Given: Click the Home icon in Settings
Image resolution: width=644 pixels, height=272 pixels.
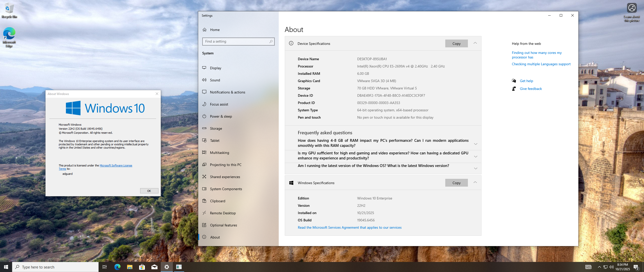Looking at the screenshot, I should (205, 30).
